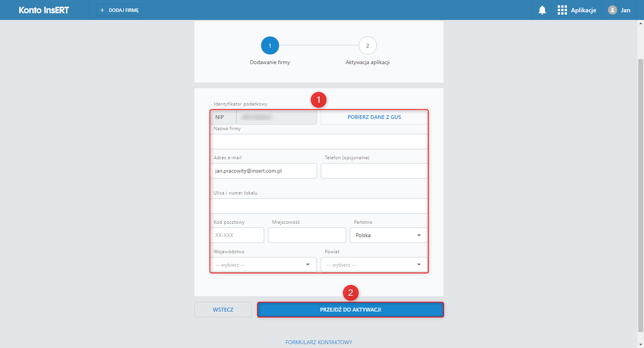Click Przejdź do aktywacji button

pos(350,310)
